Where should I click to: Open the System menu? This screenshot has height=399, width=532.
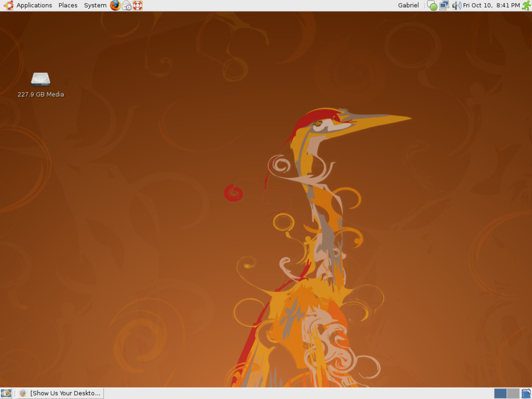click(95, 5)
